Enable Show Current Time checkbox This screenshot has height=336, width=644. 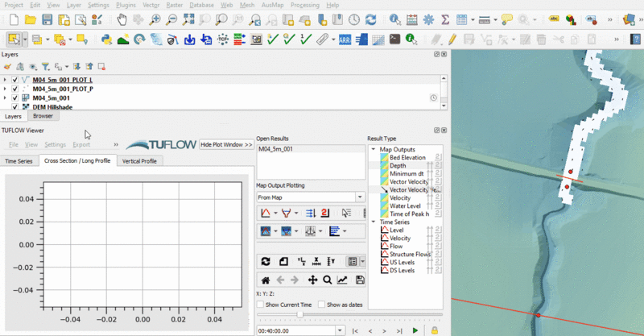click(260, 305)
